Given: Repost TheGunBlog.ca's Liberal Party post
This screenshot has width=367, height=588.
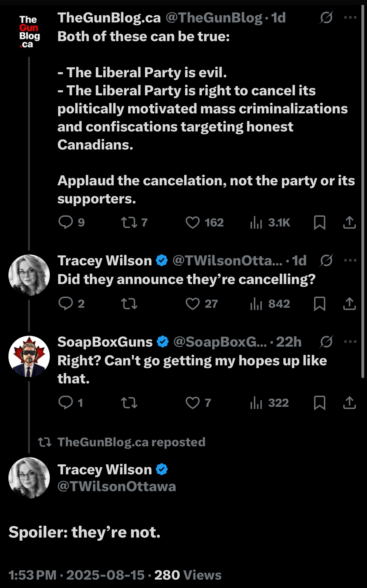Looking at the screenshot, I should click(129, 222).
